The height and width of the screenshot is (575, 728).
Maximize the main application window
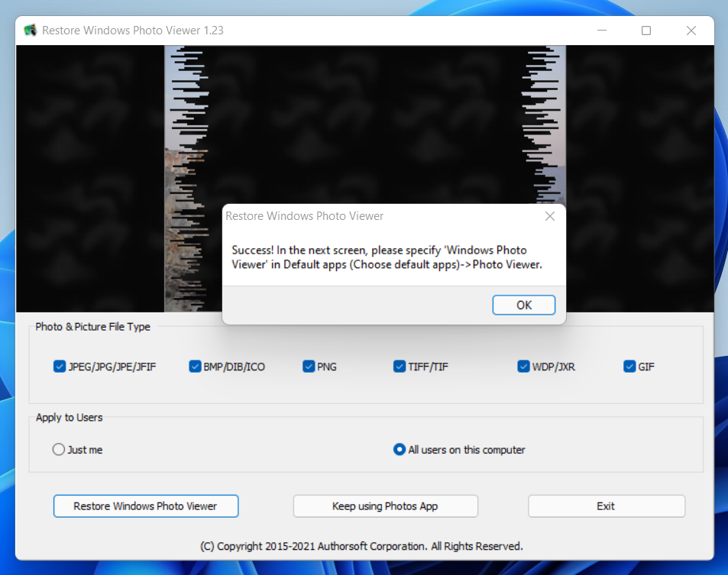point(645,31)
